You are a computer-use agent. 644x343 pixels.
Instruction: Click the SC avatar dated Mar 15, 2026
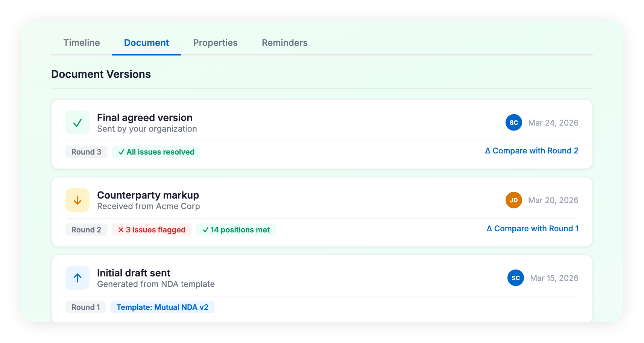515,278
